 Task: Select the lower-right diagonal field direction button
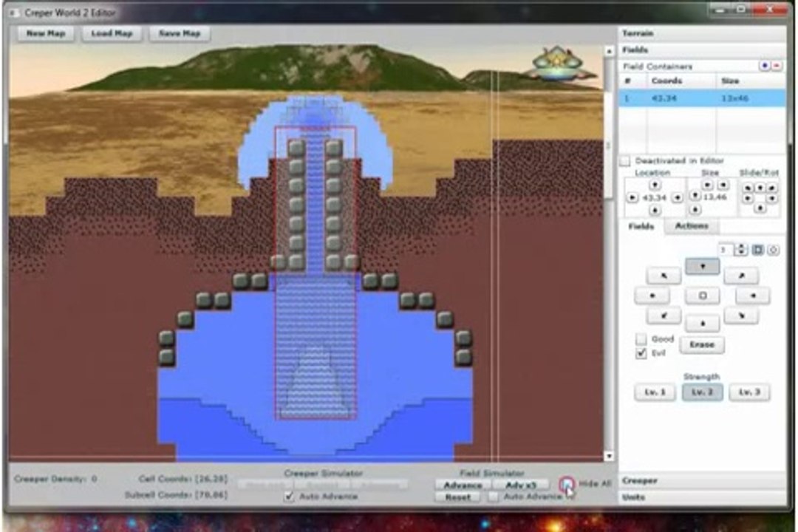741,316
